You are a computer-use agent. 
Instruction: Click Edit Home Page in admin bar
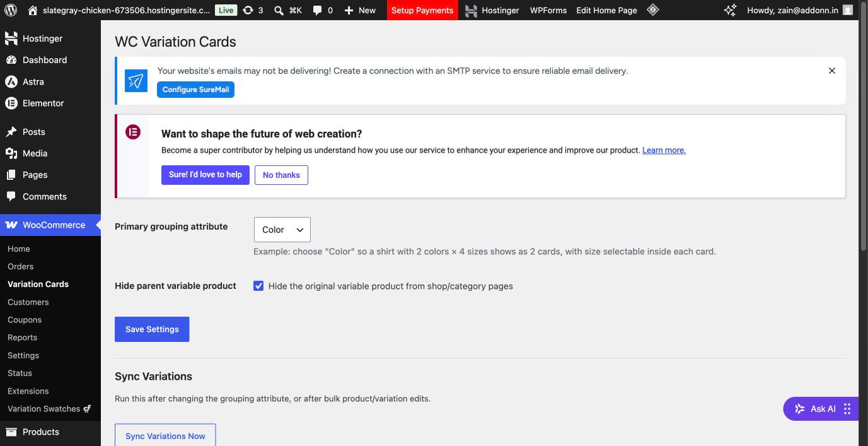pyautogui.click(x=606, y=10)
